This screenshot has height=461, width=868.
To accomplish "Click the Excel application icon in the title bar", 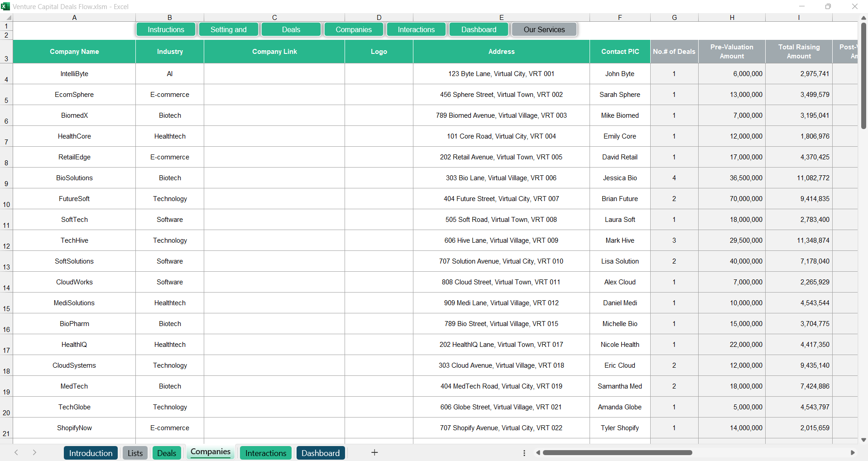I will 6,6.
